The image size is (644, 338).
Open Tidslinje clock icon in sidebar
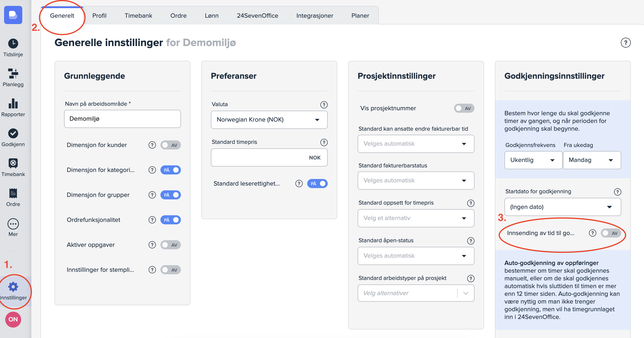[x=13, y=44]
